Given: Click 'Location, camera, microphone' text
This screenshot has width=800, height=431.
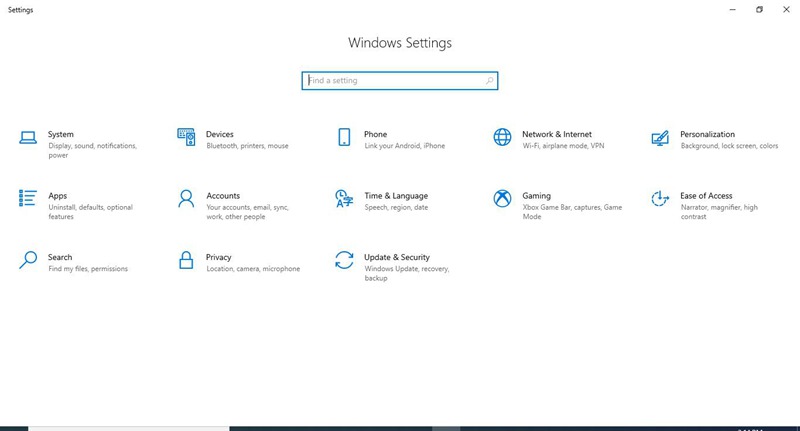Looking at the screenshot, I should [x=253, y=269].
